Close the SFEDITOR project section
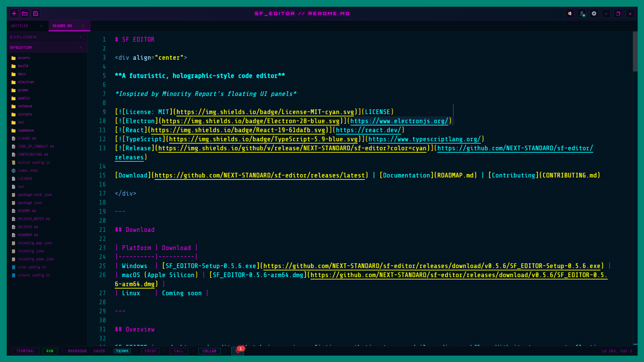Image resolution: width=644 pixels, height=362 pixels. tap(81, 47)
